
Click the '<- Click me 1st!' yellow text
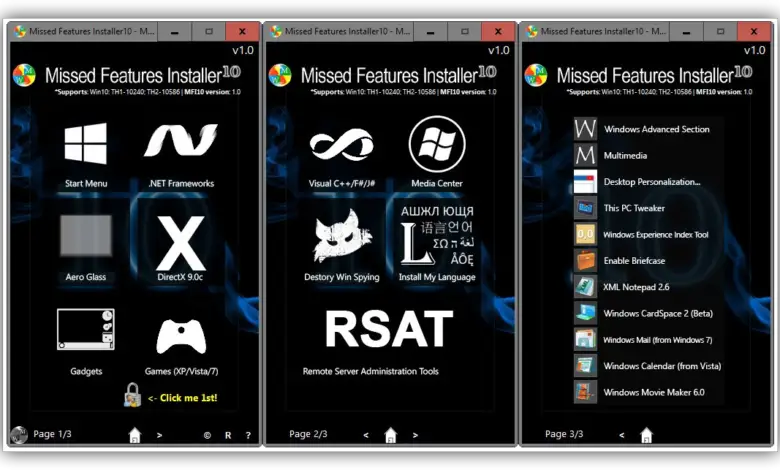tap(183, 398)
